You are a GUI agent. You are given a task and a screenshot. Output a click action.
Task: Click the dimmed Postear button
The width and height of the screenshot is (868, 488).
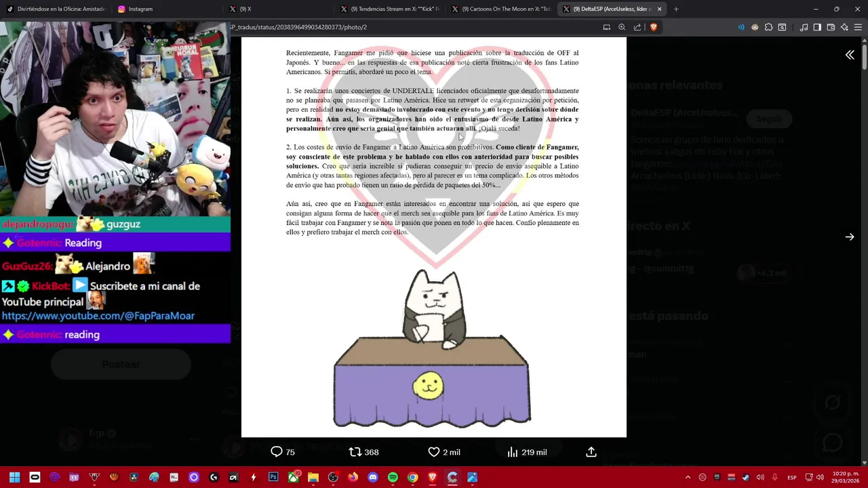pos(121,365)
